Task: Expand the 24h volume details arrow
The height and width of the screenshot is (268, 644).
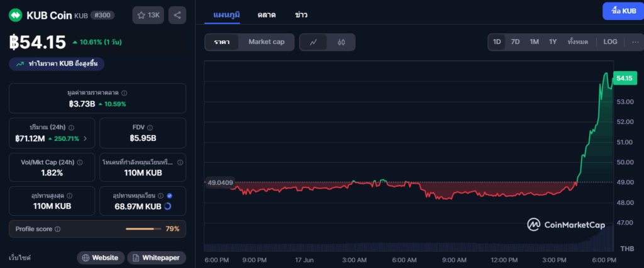Action: (x=85, y=138)
